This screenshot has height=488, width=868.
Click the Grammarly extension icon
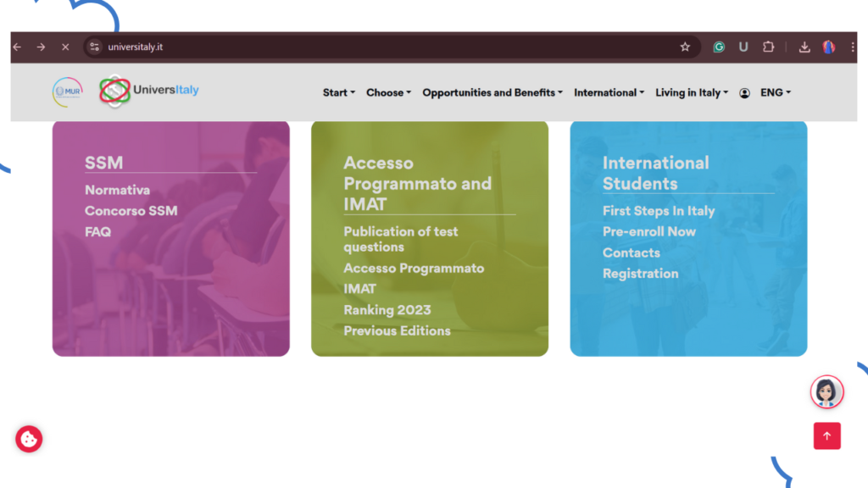(719, 47)
